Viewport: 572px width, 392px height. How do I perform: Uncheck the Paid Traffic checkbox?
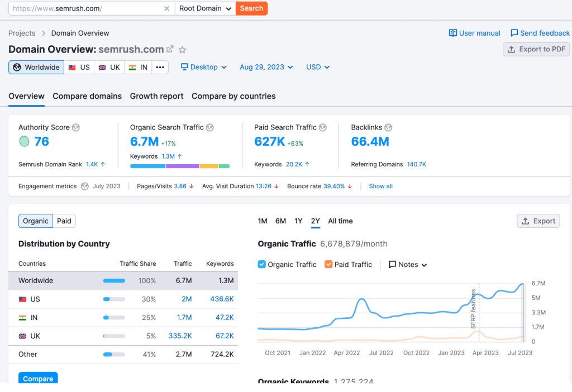click(x=328, y=264)
